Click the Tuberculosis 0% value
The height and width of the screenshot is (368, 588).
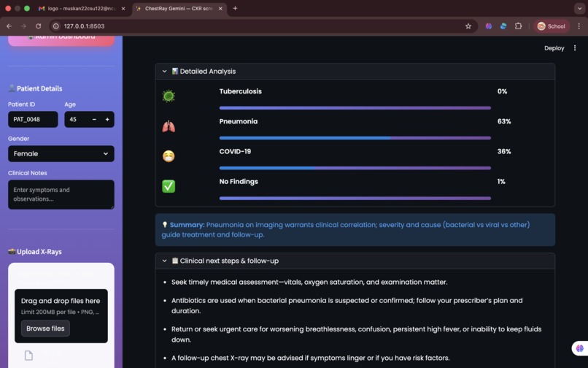(502, 91)
